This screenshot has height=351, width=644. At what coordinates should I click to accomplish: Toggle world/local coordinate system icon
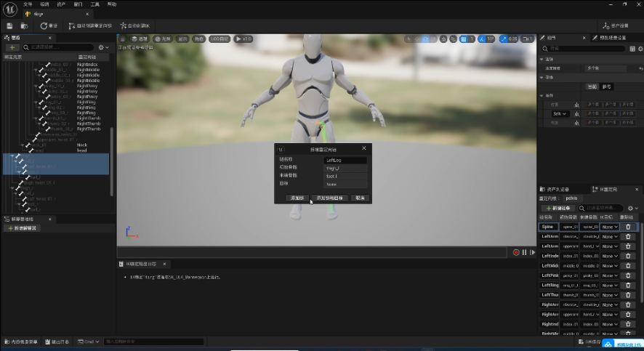(x=443, y=39)
